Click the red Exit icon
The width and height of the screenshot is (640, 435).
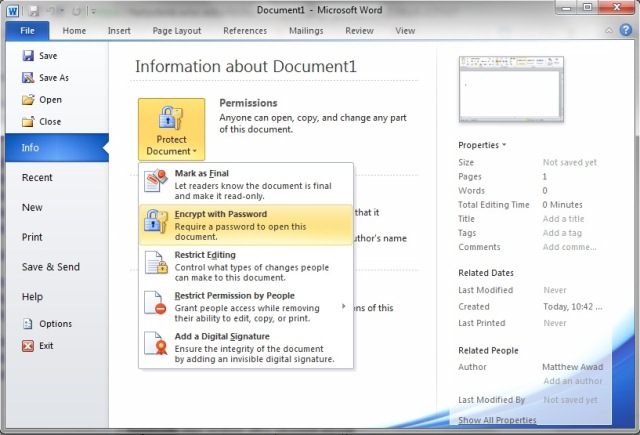point(28,346)
